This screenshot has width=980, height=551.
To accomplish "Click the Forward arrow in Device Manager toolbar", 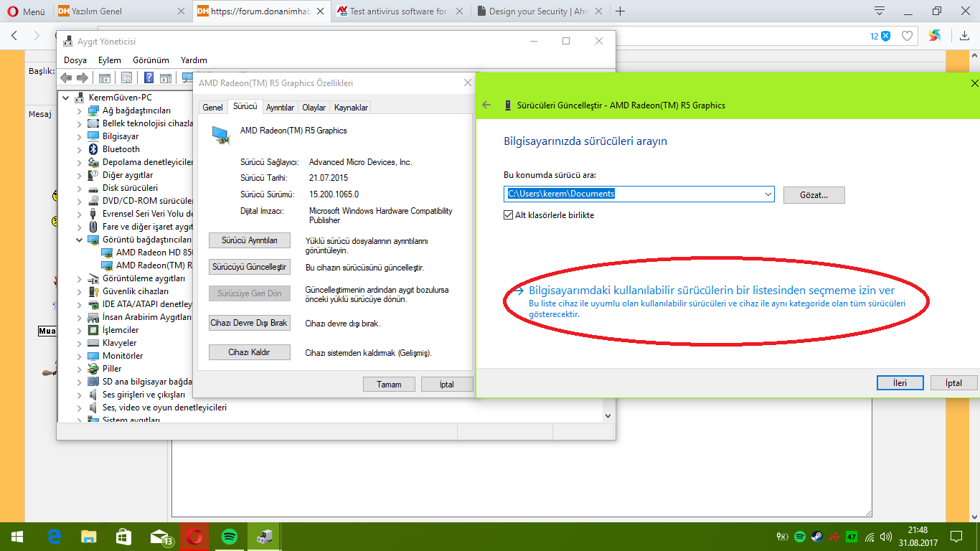I will point(83,77).
